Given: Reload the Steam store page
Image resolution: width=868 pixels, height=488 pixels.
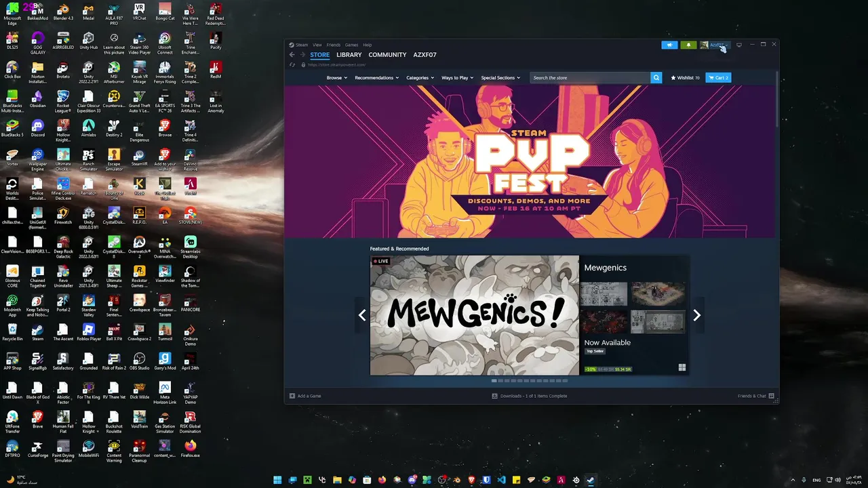Looking at the screenshot, I should tap(293, 65).
